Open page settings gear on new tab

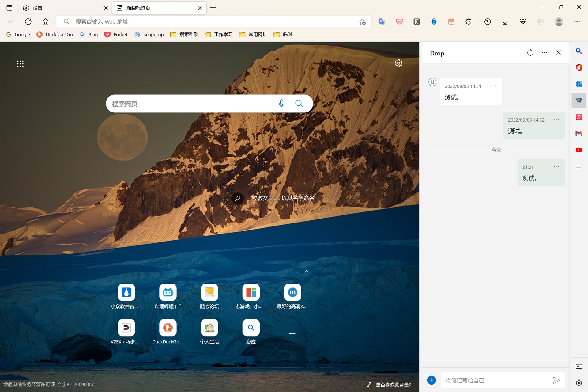tap(398, 63)
